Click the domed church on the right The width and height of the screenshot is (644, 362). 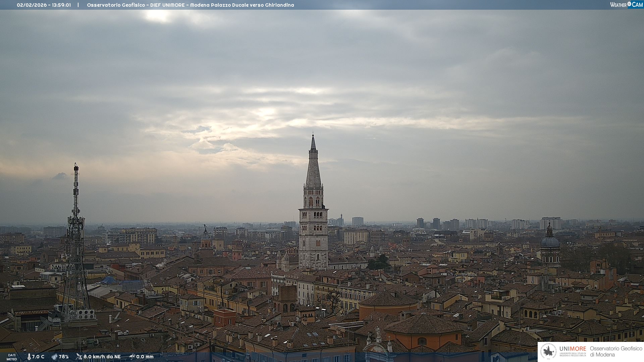click(x=550, y=242)
